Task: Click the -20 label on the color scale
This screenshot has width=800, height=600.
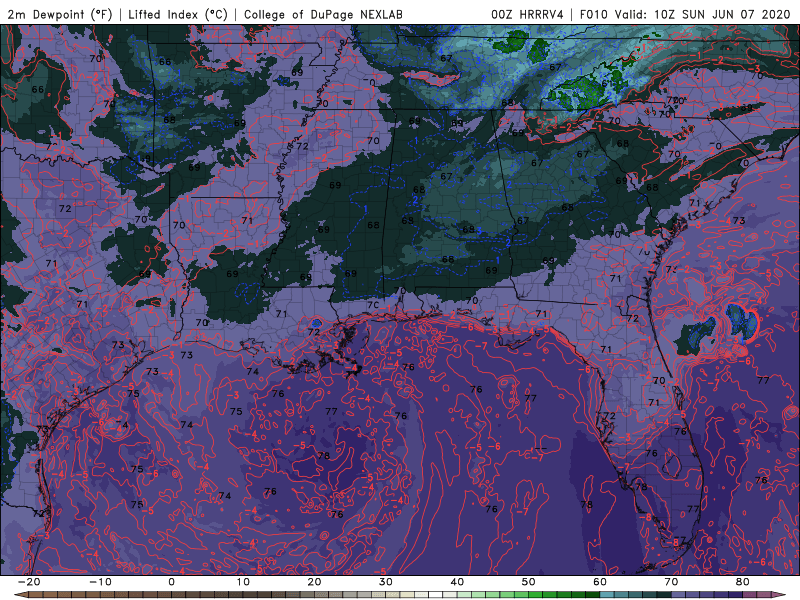Action: (x=29, y=582)
